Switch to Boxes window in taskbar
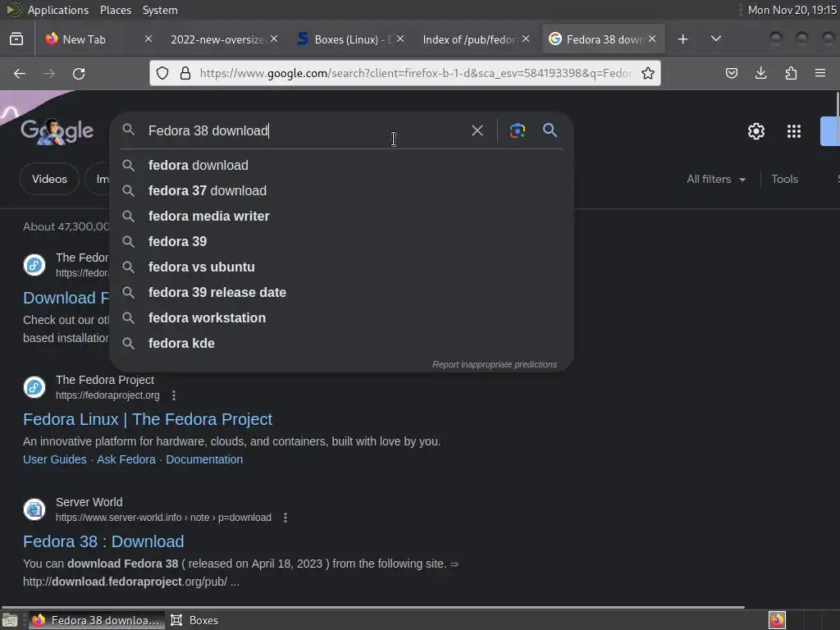This screenshot has width=840, height=630. click(x=194, y=620)
